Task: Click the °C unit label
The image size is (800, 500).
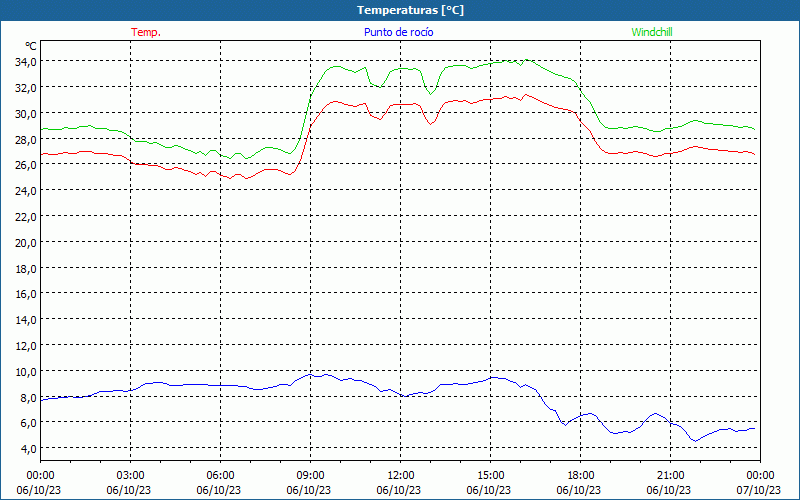Action: (x=31, y=46)
